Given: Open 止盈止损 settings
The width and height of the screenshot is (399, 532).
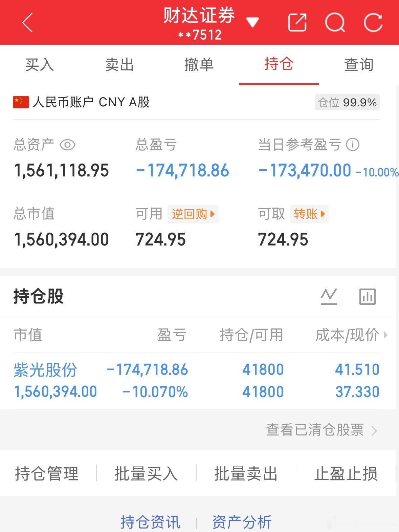Looking at the screenshot, I should pyautogui.click(x=346, y=473).
